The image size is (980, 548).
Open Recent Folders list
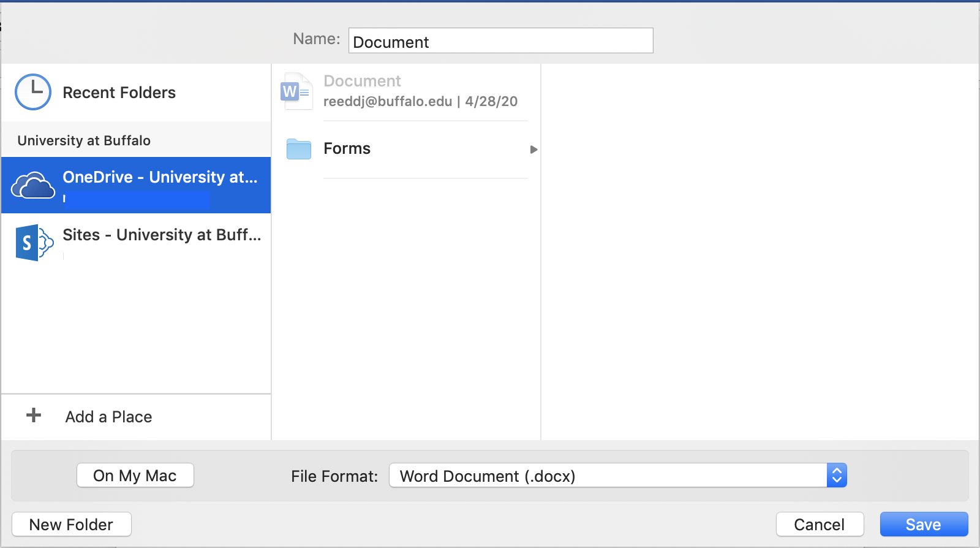tap(119, 93)
